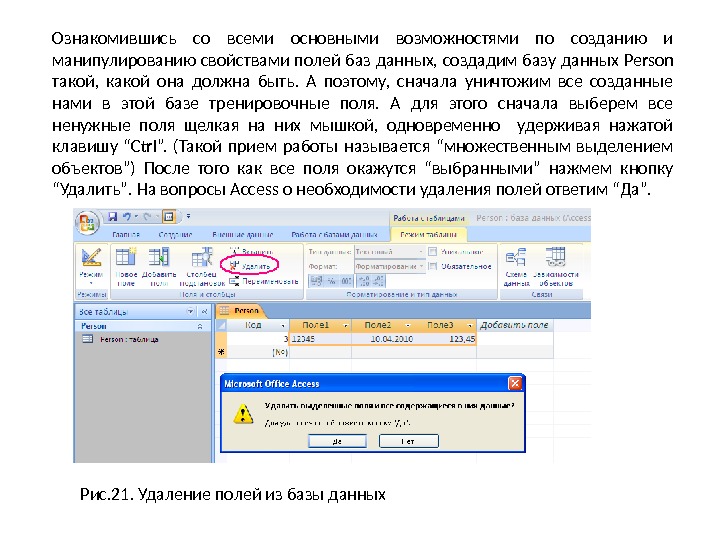This screenshot has height=540, width=720.
Task: Switch to the Создание ribbon tab
Action: click(x=175, y=234)
